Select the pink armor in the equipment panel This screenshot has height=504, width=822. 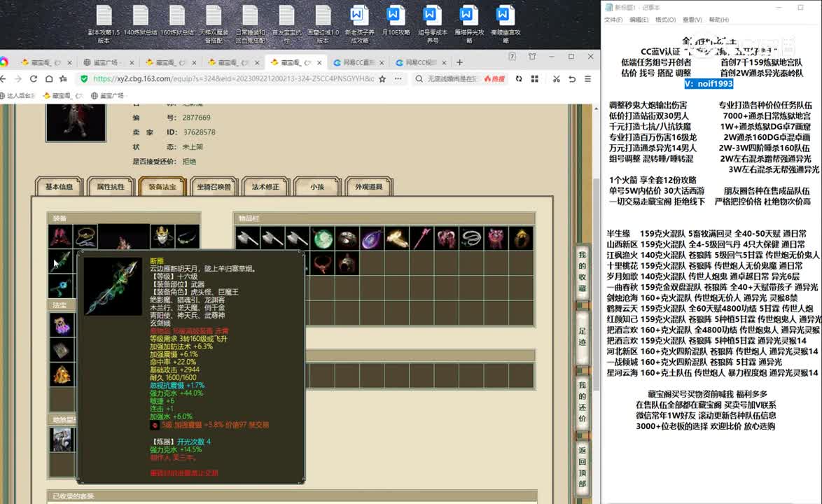click(60, 237)
